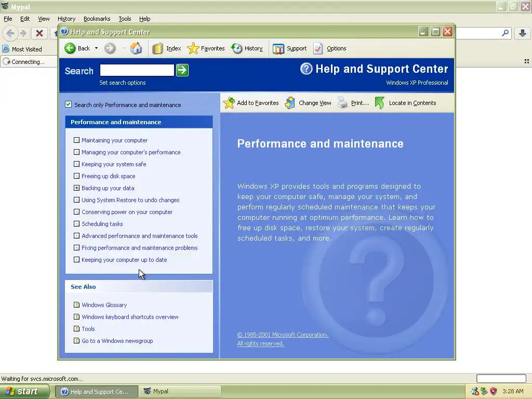Click the red shield security tray icon

pyautogui.click(x=494, y=391)
